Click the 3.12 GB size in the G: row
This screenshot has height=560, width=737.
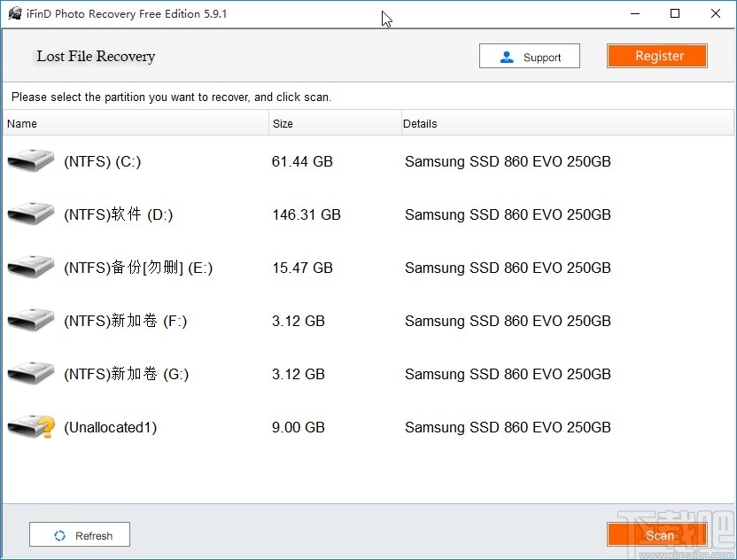coord(299,374)
